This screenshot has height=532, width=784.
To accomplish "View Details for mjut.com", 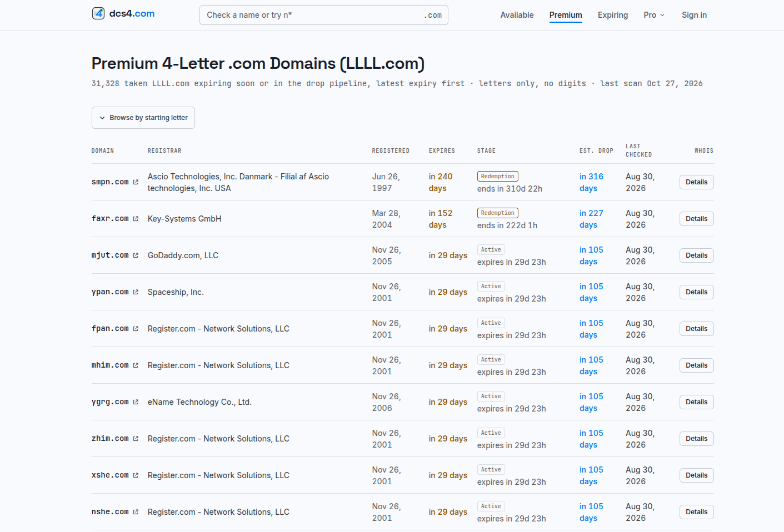I will (697, 255).
